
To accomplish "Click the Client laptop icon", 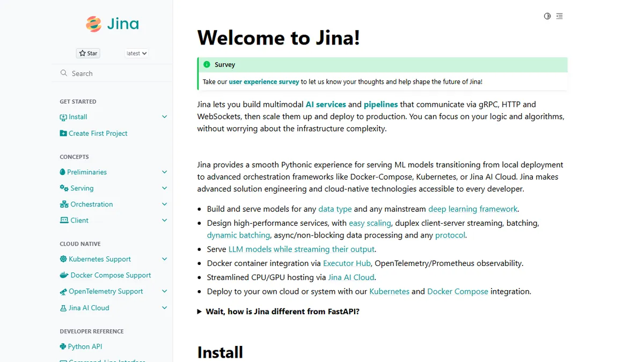I will click(64, 220).
